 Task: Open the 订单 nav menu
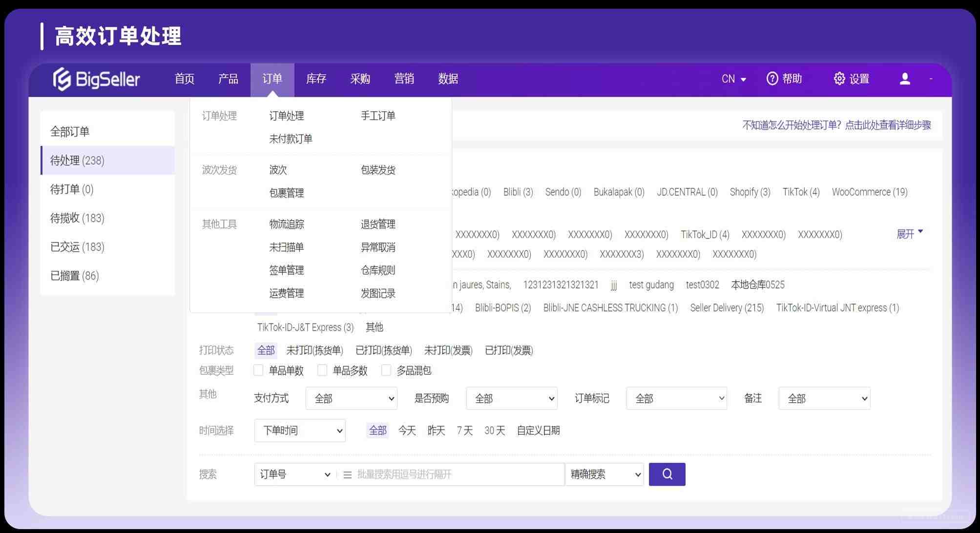tap(272, 80)
